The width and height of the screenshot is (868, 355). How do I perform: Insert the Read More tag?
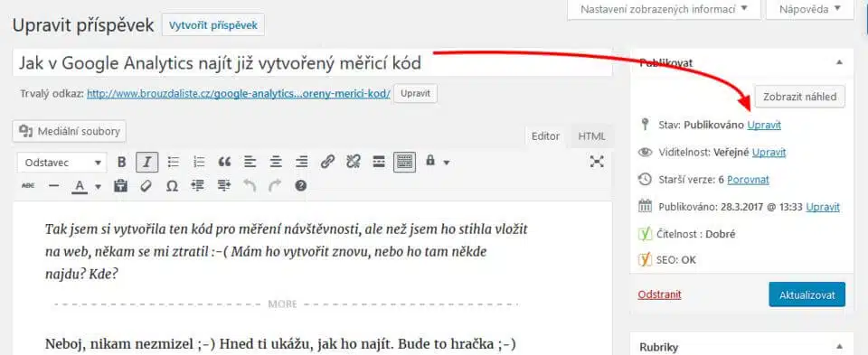click(x=379, y=162)
